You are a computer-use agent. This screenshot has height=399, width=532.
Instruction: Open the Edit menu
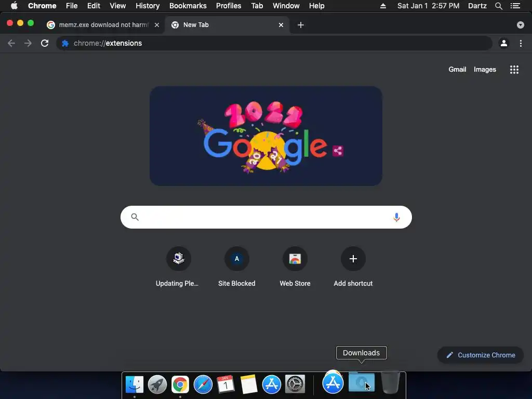click(x=94, y=6)
